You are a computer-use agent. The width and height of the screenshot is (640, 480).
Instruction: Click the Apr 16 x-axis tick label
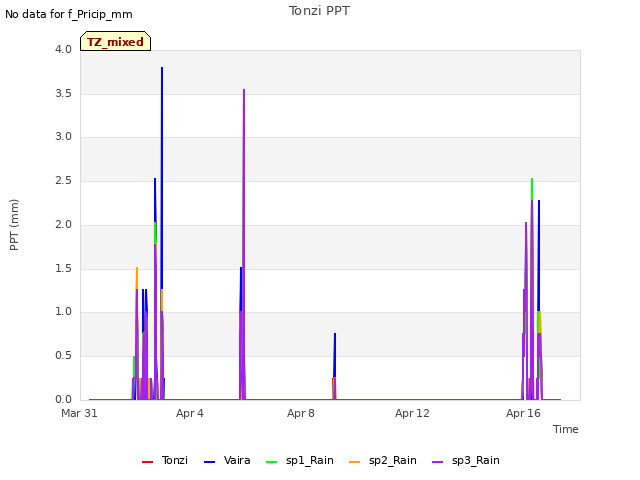click(523, 413)
